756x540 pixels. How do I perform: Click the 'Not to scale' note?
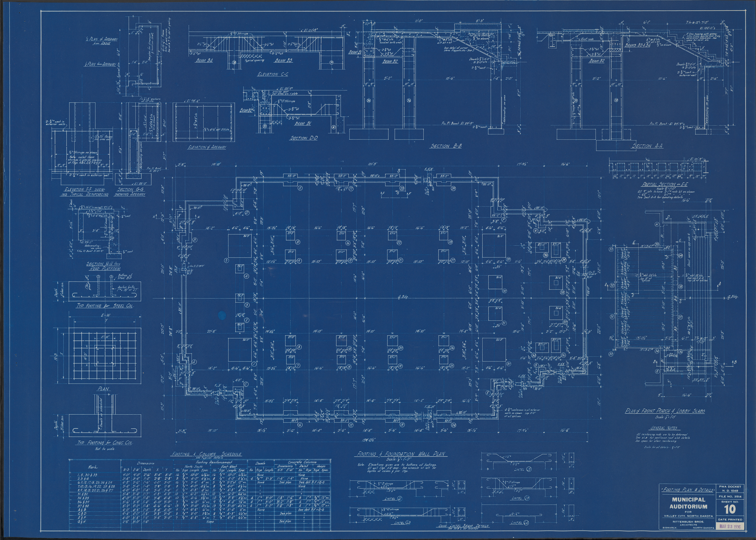point(105,449)
